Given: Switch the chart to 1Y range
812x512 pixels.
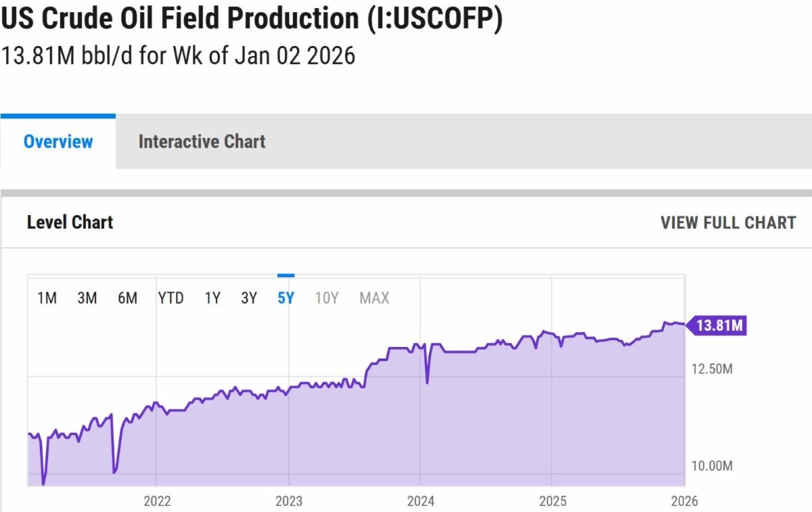Looking at the screenshot, I should pos(212,298).
